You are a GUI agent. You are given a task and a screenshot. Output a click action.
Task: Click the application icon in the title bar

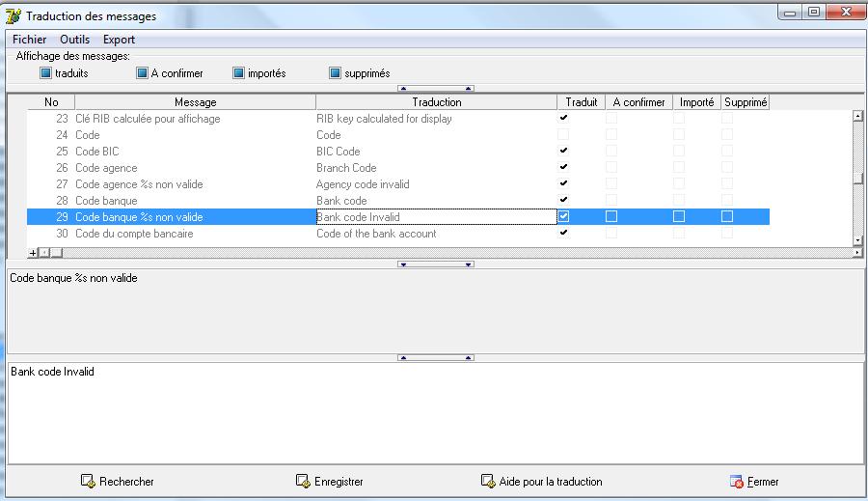[14, 16]
